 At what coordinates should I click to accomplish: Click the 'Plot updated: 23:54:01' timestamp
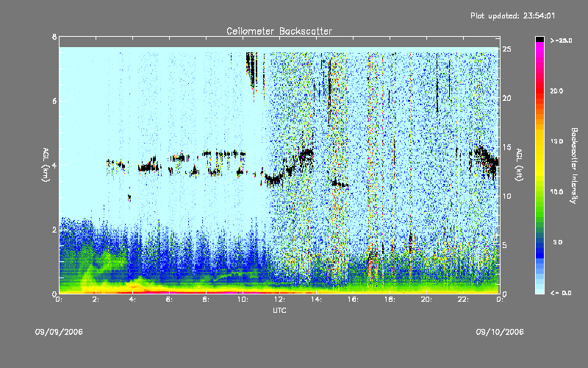tap(512, 15)
